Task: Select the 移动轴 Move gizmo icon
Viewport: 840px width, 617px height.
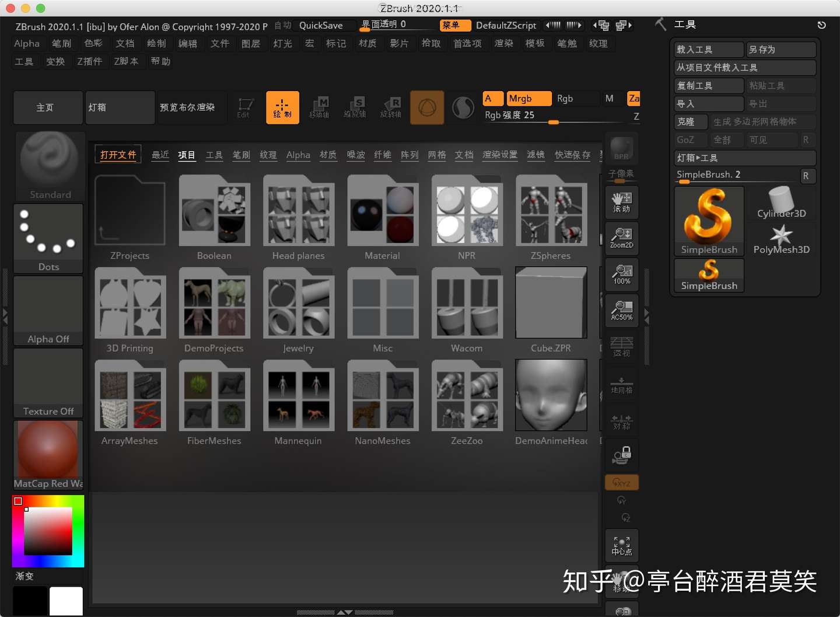Action: tap(320, 107)
